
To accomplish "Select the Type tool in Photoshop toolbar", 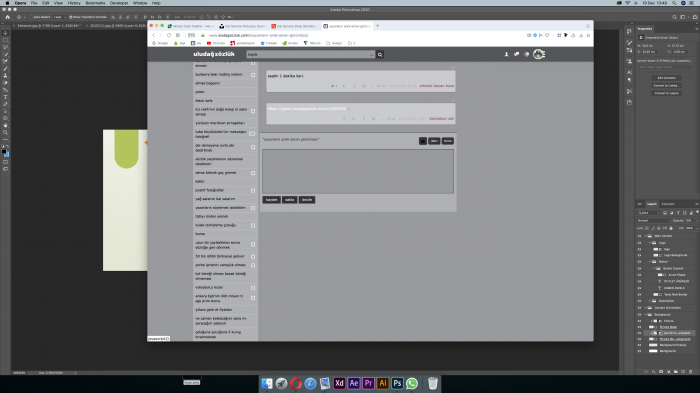I will [x=5, y=97].
